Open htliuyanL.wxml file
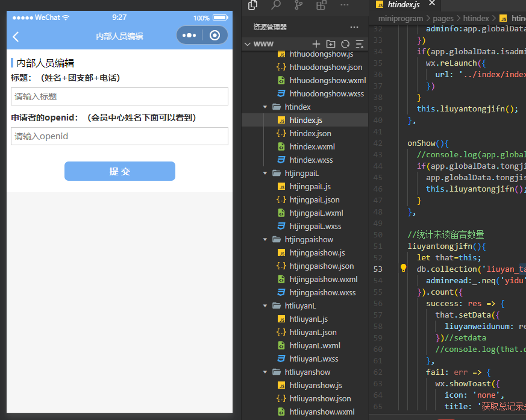Image resolution: width=526 pixels, height=420 pixels. 305,345
